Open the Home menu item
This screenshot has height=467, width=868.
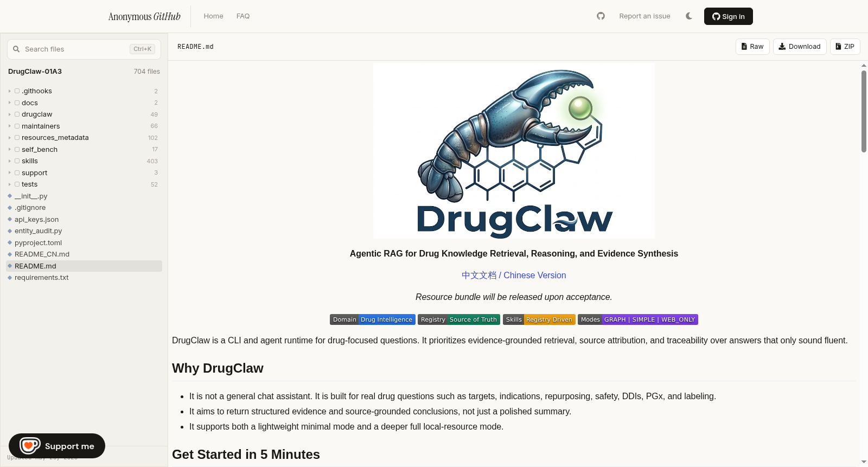213,16
